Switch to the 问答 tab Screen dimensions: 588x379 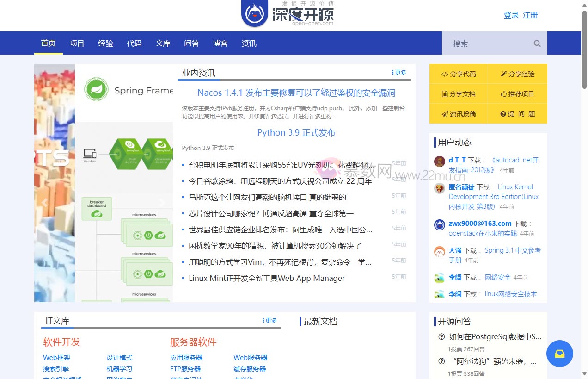tap(191, 43)
